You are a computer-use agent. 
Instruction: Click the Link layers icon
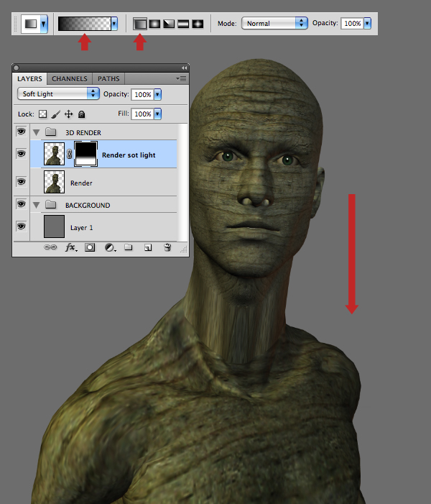(x=50, y=247)
